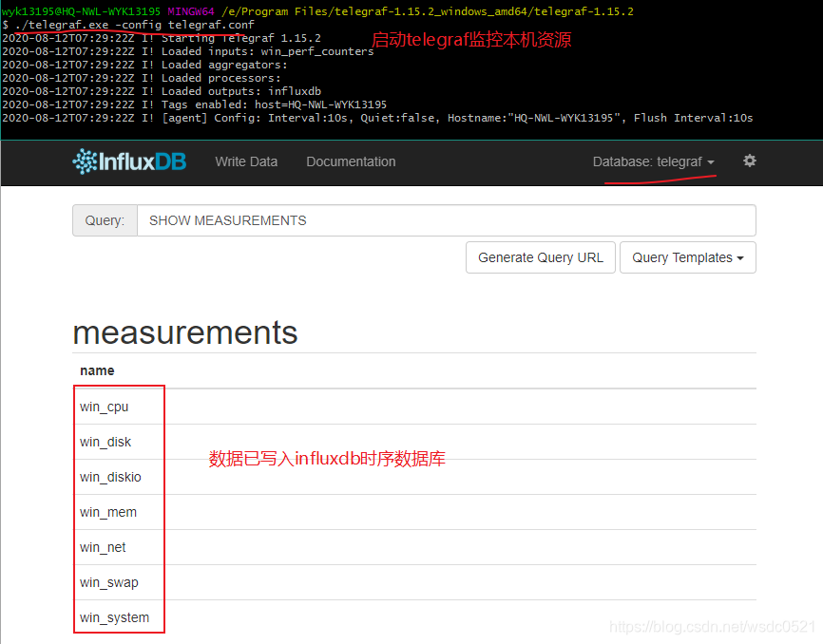Open the Documentation menu item
The image size is (823, 644).
pyautogui.click(x=351, y=161)
